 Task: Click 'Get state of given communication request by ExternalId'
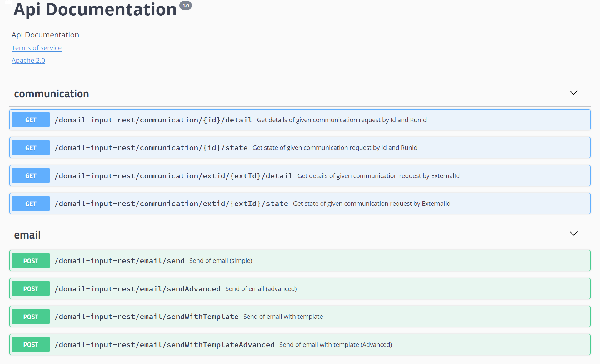tap(372, 204)
